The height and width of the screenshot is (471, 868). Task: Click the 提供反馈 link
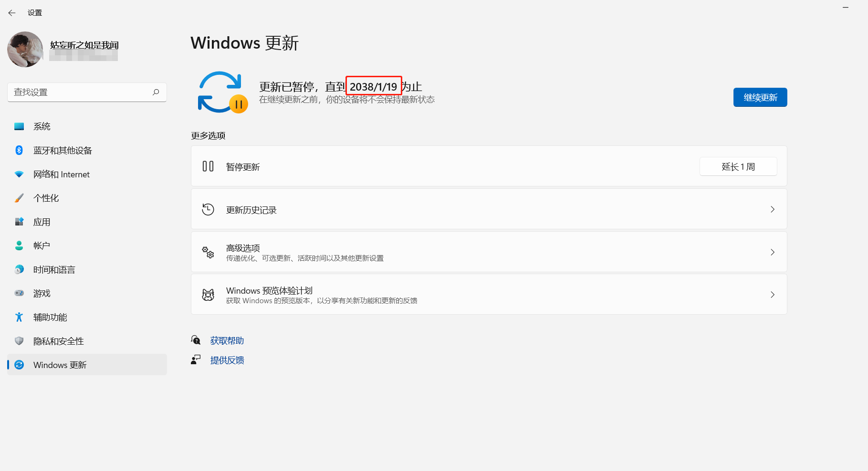[x=227, y=360]
